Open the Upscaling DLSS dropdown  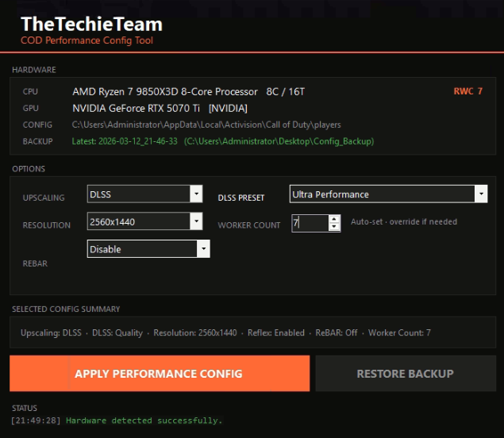(x=144, y=194)
